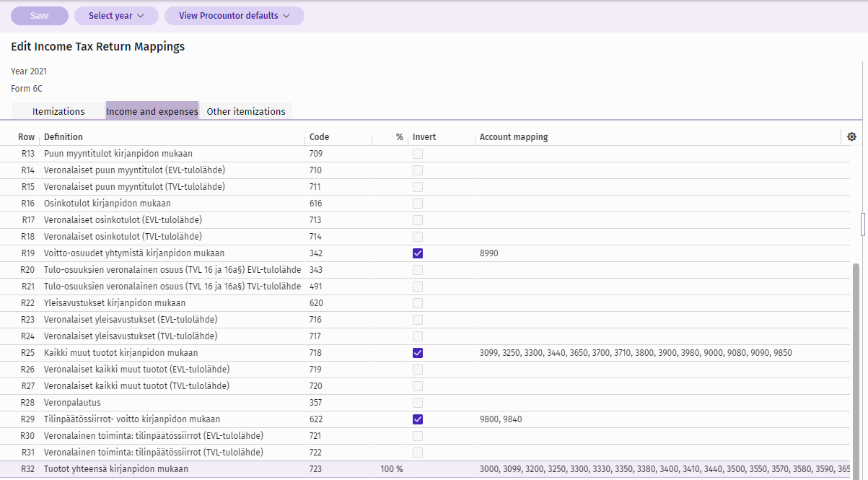Open View Procountor defaults dropdown
Image resolution: width=868 pixels, height=480 pixels.
(x=234, y=16)
